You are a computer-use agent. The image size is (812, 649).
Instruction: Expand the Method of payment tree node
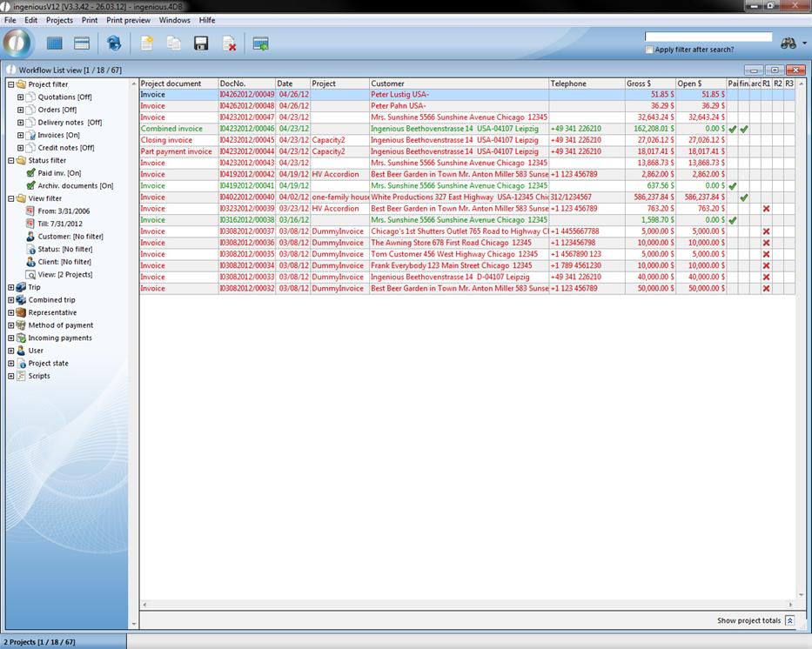click(x=11, y=325)
